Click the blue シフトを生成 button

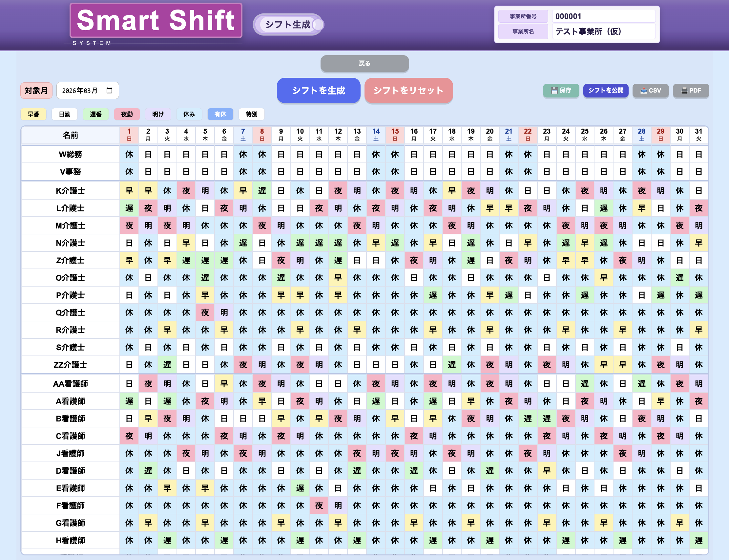[x=318, y=90]
